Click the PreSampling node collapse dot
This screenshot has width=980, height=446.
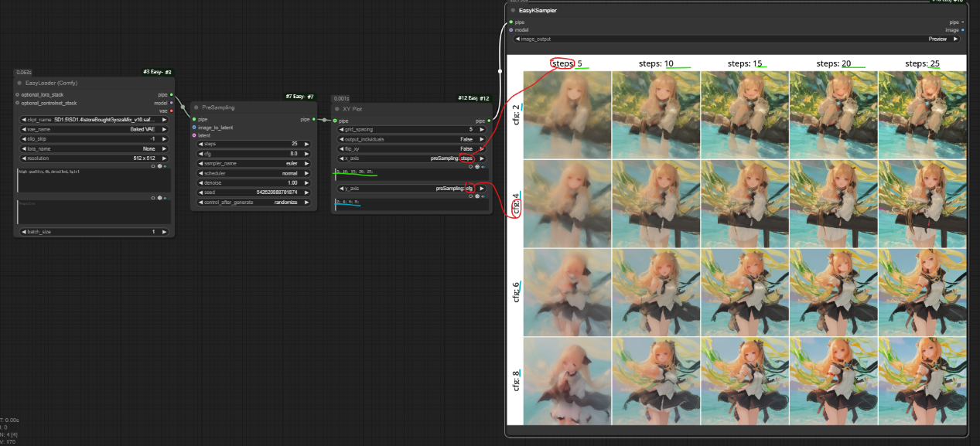click(196, 107)
